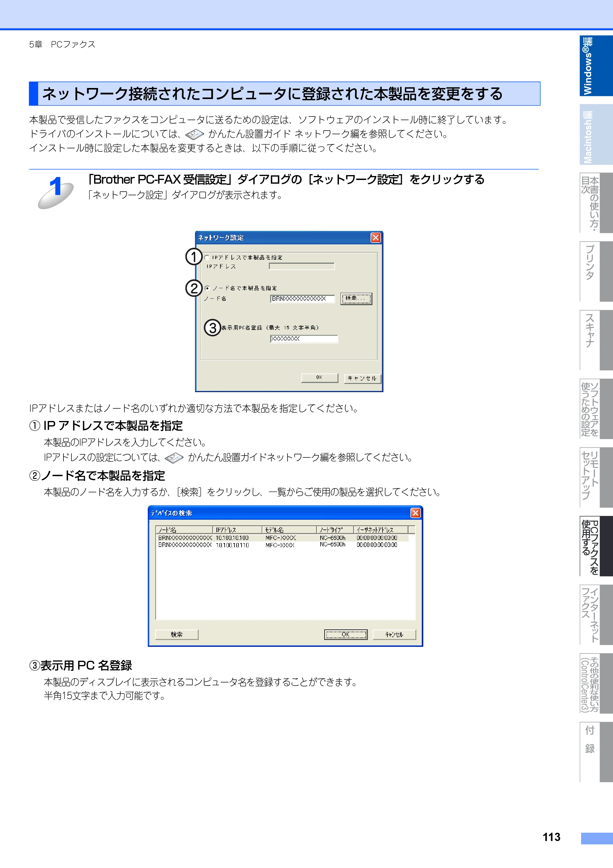This screenshot has width=613, height=868.
Task: Click OK in ネットワーク設定 dialog
Action: tap(319, 378)
